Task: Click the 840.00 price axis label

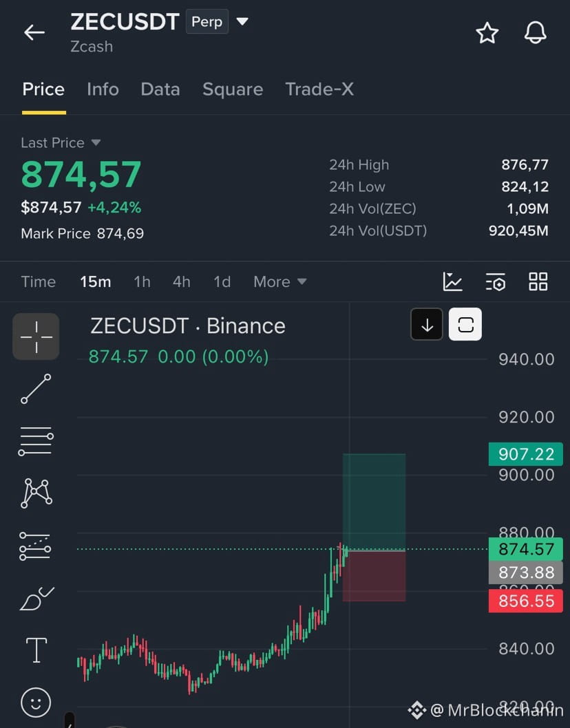Action: pyautogui.click(x=526, y=648)
